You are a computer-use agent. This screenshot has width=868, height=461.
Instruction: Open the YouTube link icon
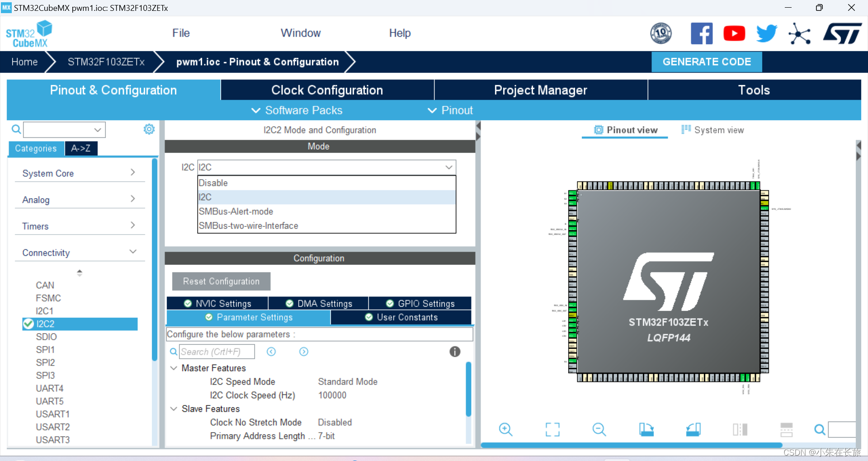coord(734,33)
